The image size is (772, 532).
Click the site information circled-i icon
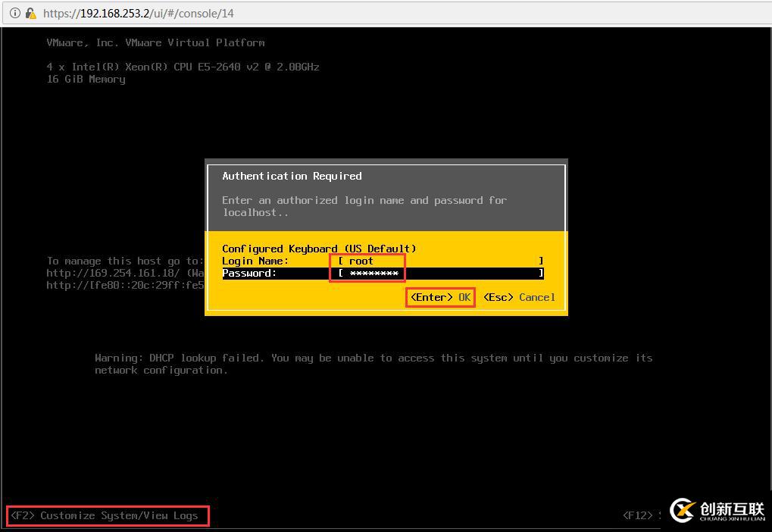(14, 13)
